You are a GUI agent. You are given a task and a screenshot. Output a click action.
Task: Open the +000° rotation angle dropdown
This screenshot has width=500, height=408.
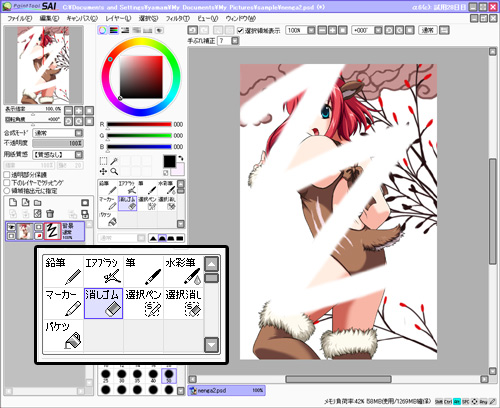(378, 30)
